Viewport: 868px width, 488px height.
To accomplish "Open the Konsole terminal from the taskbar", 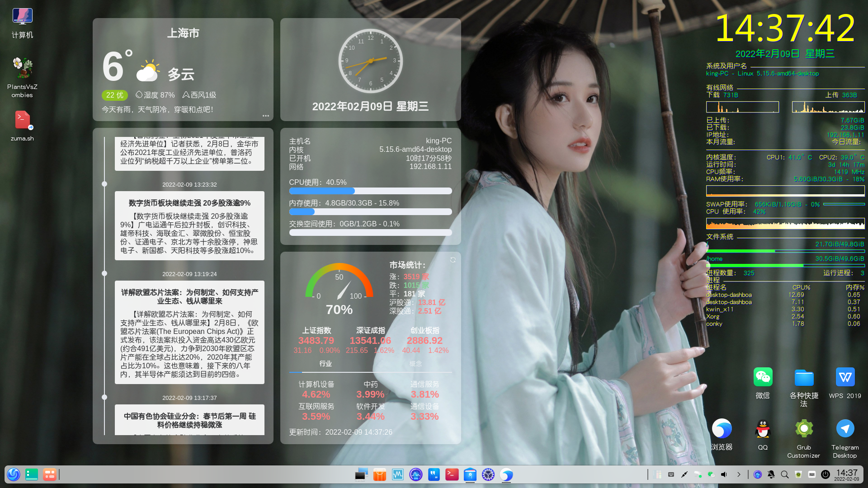I will point(452,474).
